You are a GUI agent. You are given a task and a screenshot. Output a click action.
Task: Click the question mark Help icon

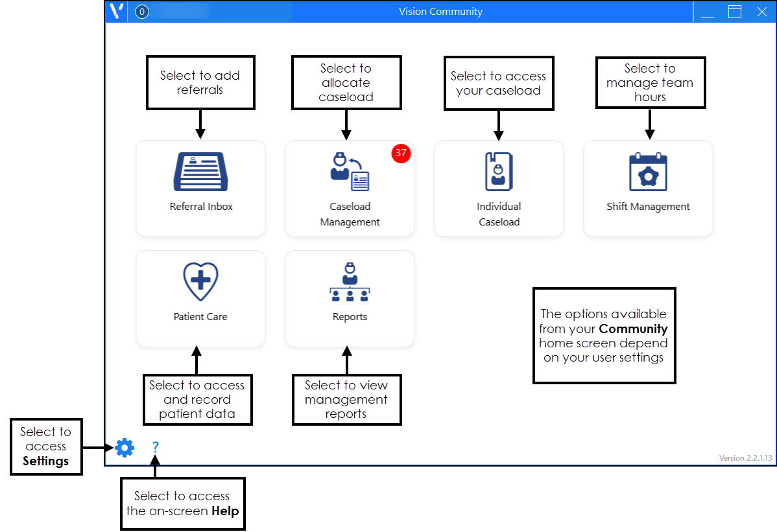[156, 447]
